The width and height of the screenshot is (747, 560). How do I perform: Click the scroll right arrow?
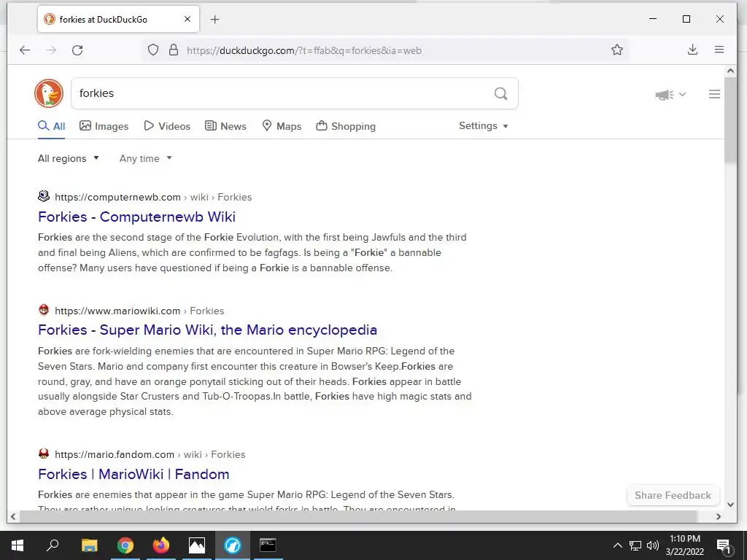[x=719, y=516]
